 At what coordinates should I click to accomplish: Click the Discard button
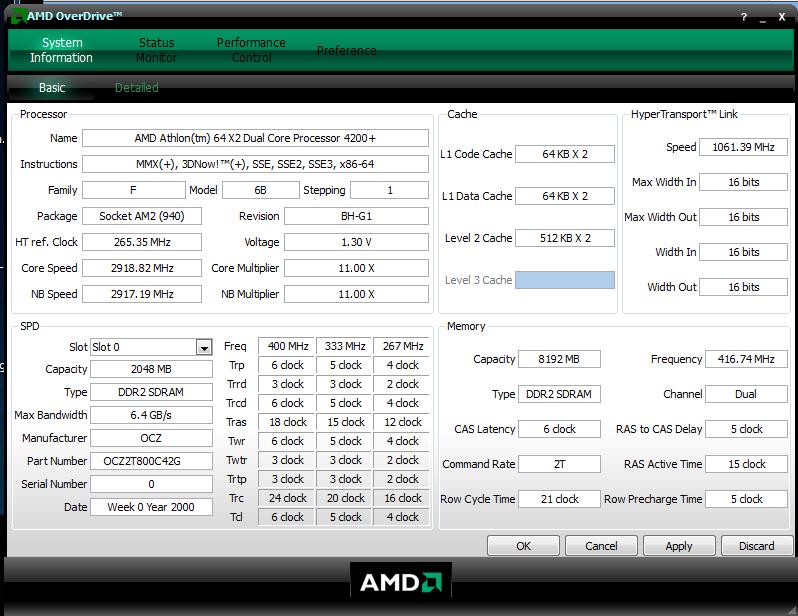click(x=757, y=546)
